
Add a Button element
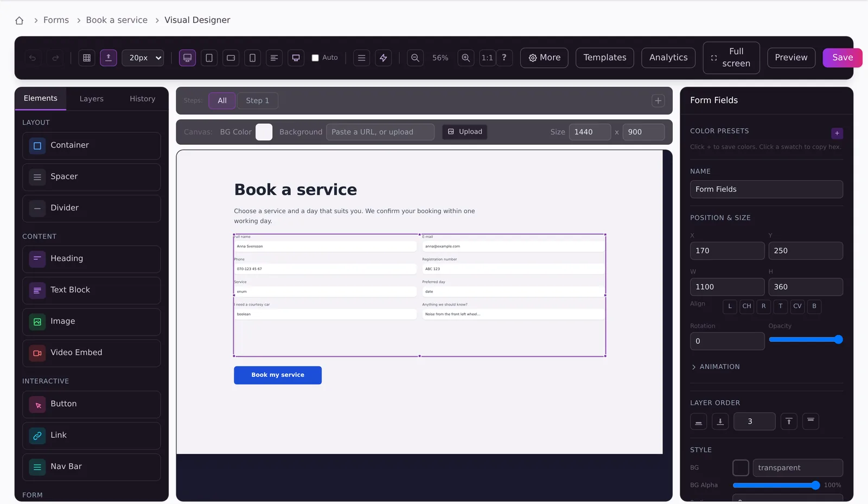coord(92,405)
